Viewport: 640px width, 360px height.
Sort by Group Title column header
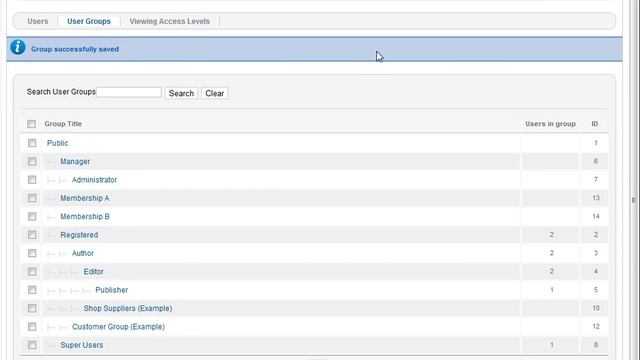(x=63, y=124)
